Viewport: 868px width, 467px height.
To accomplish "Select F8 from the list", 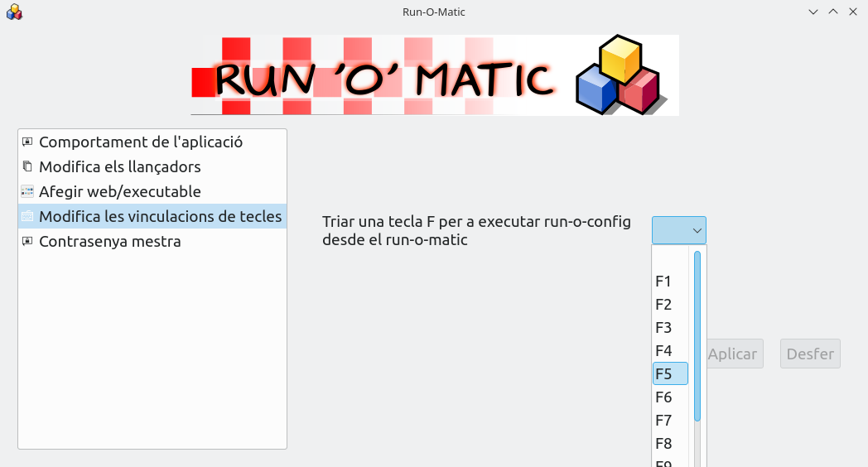I will click(x=670, y=444).
